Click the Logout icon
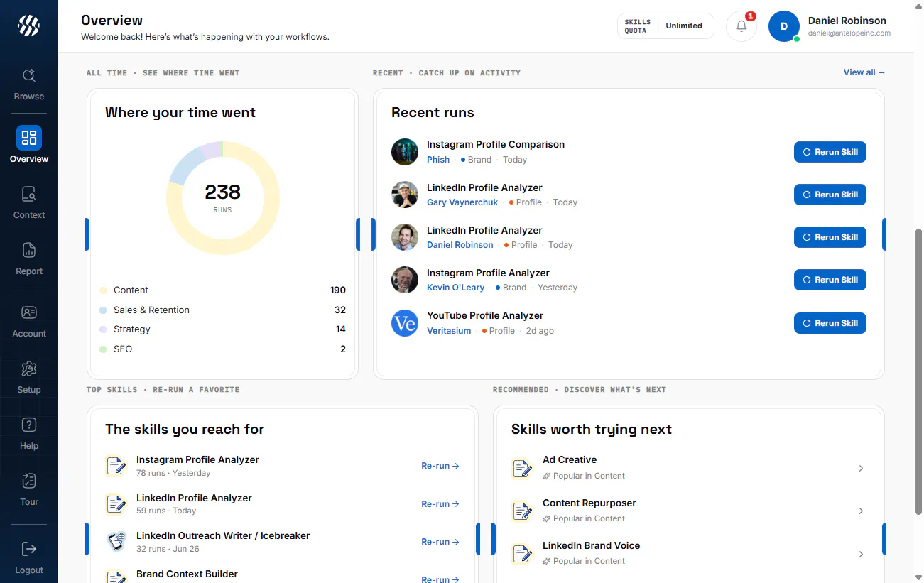The height and width of the screenshot is (583, 924). click(x=29, y=549)
